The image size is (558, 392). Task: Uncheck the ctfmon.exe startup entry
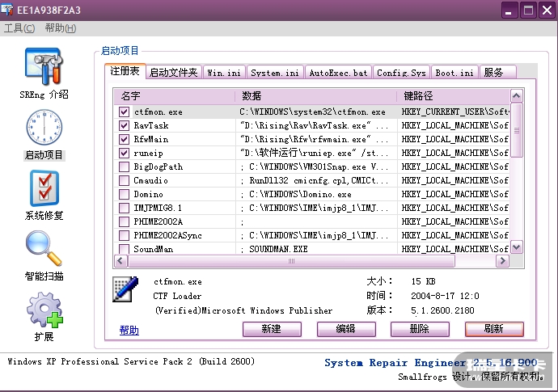point(124,112)
